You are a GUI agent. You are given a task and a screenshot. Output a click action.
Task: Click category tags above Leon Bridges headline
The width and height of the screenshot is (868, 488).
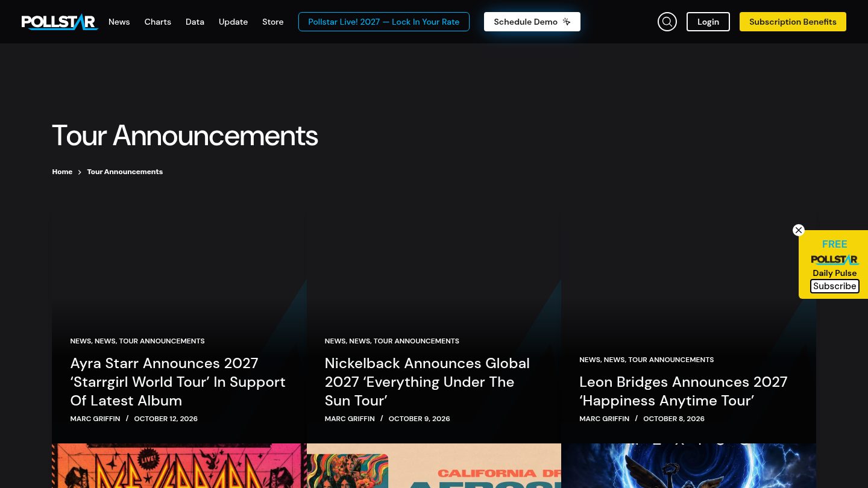(x=647, y=360)
